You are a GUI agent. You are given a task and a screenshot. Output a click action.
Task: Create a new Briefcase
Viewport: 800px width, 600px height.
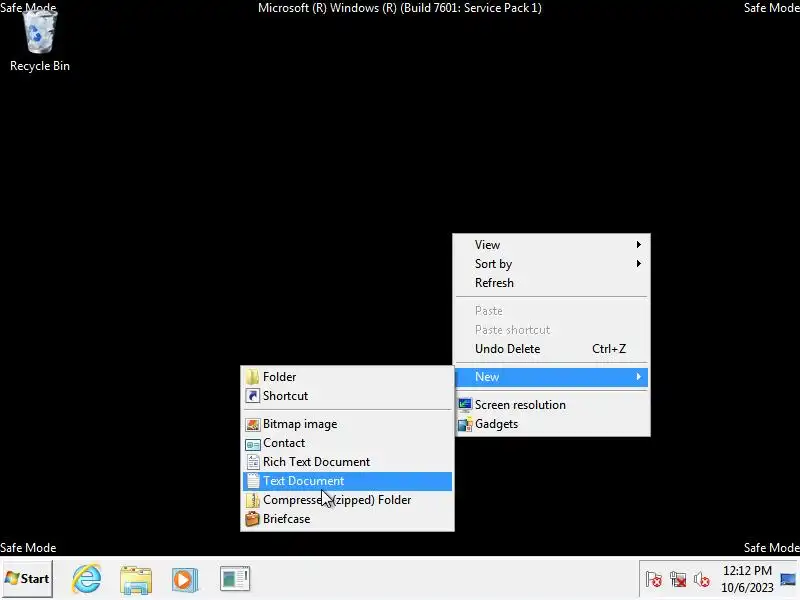coord(347,519)
